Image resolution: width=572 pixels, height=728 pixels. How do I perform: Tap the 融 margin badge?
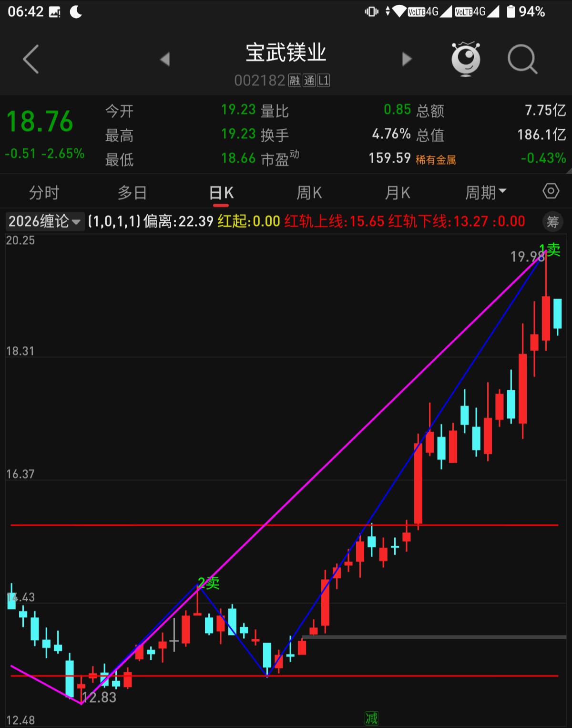(295, 81)
